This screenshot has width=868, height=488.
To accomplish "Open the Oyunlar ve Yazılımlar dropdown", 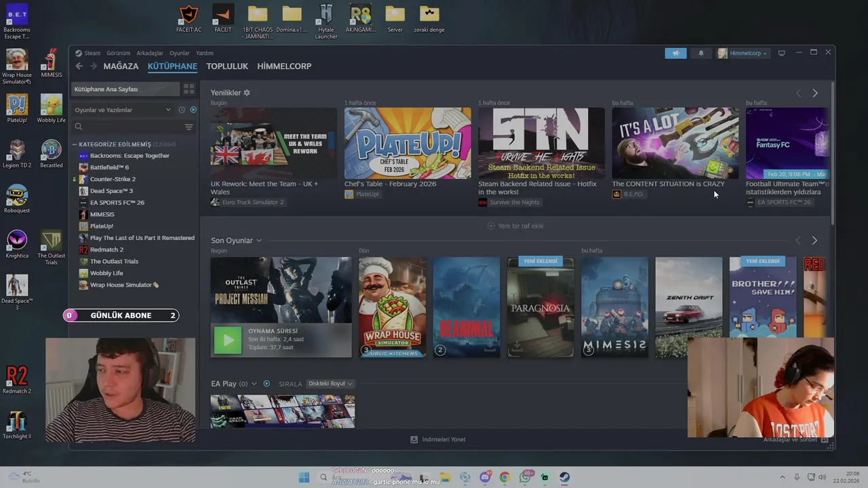I will pyautogui.click(x=123, y=110).
